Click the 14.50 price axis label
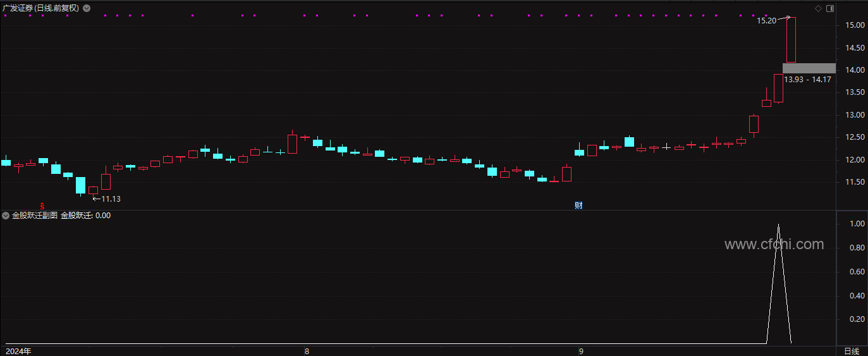The image size is (868, 356). (855, 48)
